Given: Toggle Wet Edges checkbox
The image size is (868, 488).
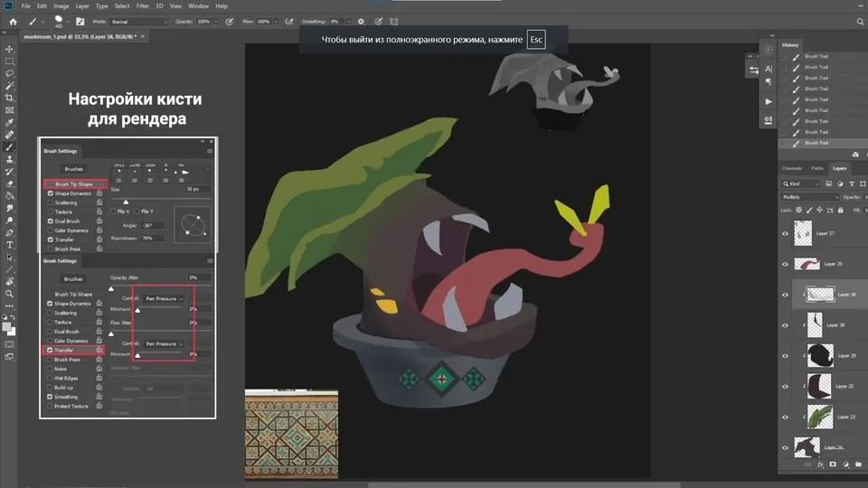Looking at the screenshot, I should pos(50,378).
